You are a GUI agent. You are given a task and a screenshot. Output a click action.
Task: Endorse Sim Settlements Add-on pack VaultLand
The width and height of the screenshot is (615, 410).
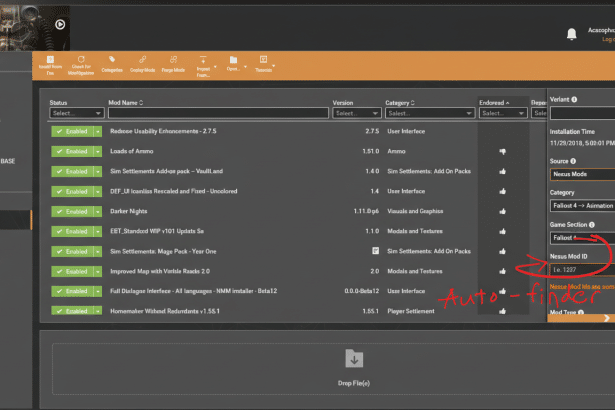tap(502, 171)
